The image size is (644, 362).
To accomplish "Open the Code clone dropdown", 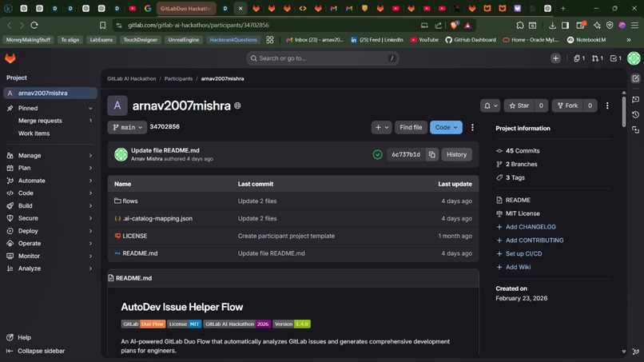I will click(446, 127).
